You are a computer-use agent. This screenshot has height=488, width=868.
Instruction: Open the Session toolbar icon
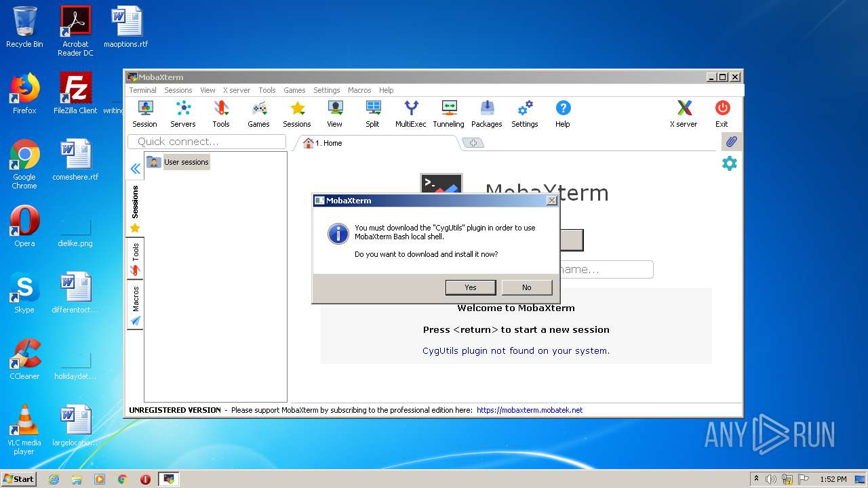(x=144, y=114)
